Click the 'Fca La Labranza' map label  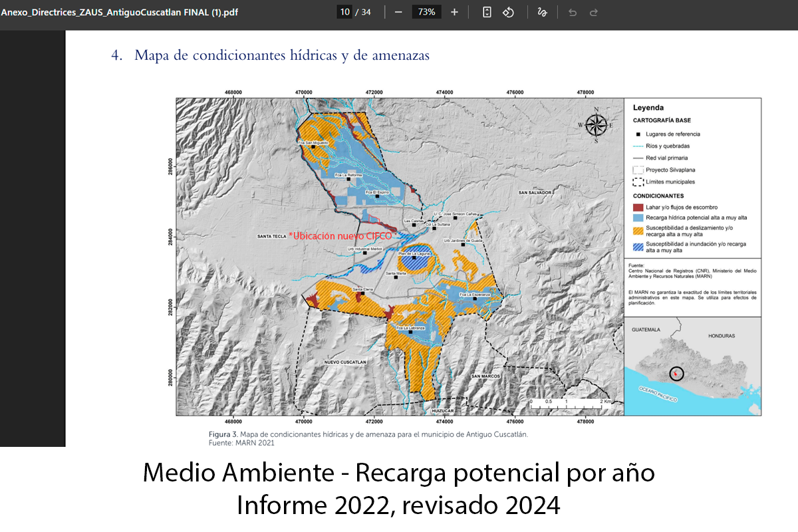click(x=410, y=327)
